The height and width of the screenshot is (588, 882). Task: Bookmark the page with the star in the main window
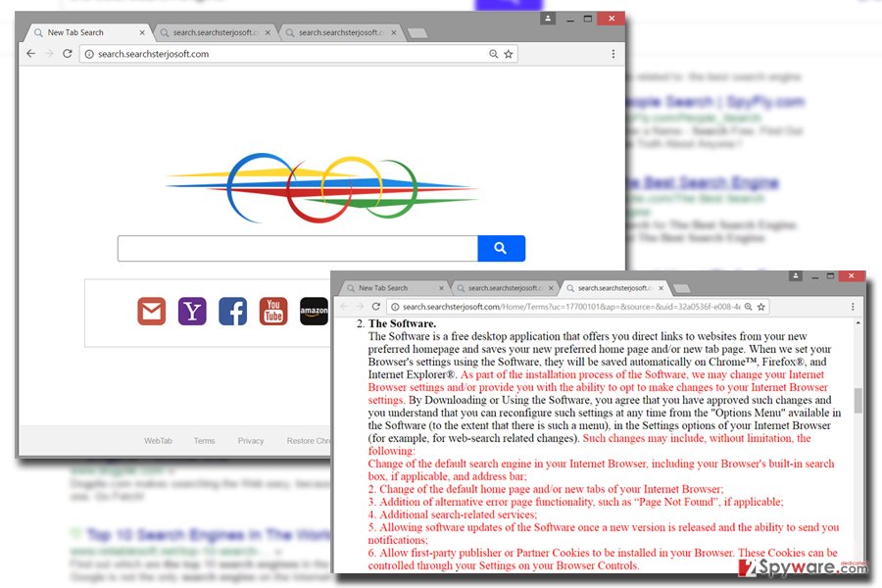point(509,54)
